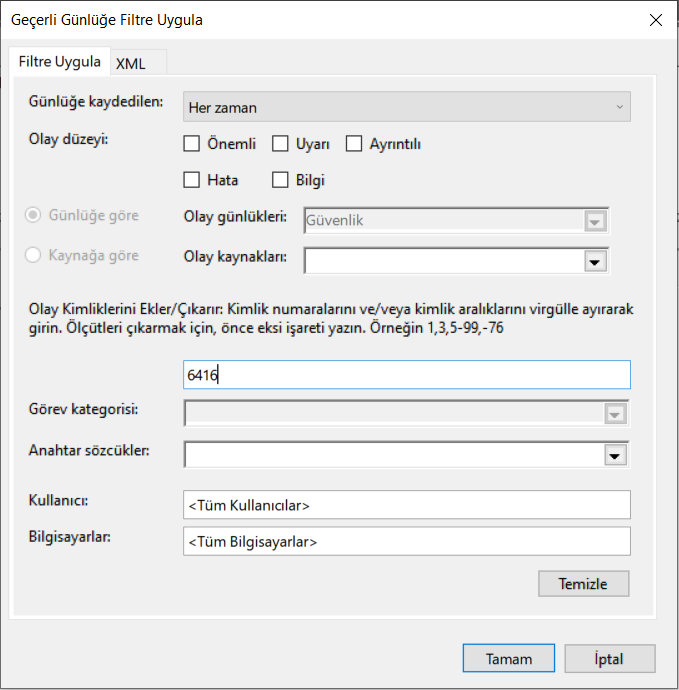The height and width of the screenshot is (690, 679).
Task: Expand the Olay günlükleri Güvenlik dropdown
Action: [456, 220]
